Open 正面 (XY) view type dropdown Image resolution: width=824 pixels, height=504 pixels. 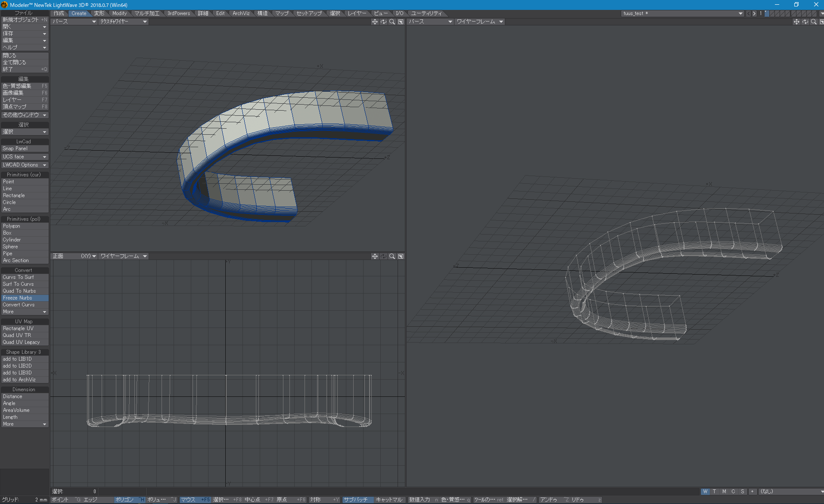click(74, 256)
